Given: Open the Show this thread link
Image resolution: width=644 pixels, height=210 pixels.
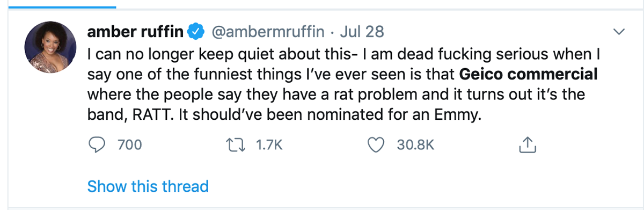Looking at the screenshot, I should 148,186.
